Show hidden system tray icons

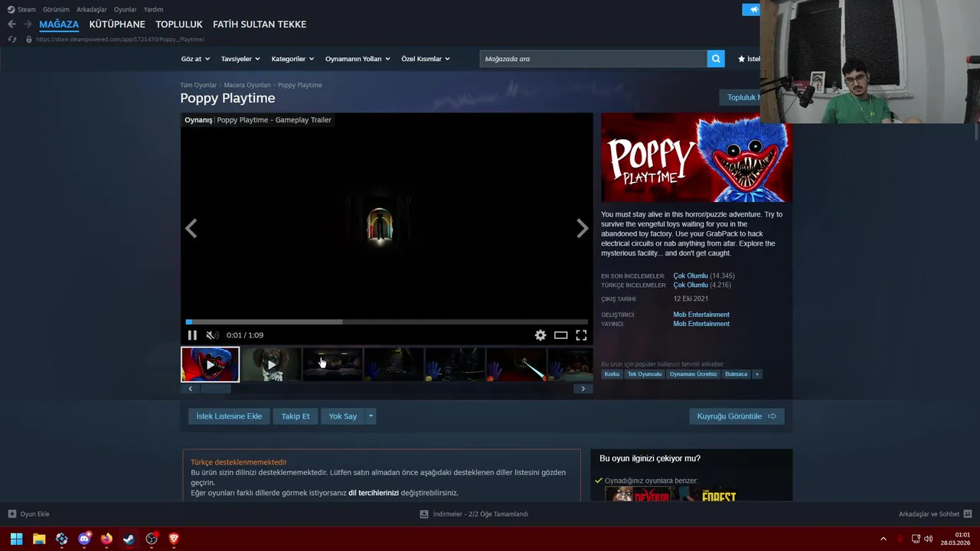point(883,539)
